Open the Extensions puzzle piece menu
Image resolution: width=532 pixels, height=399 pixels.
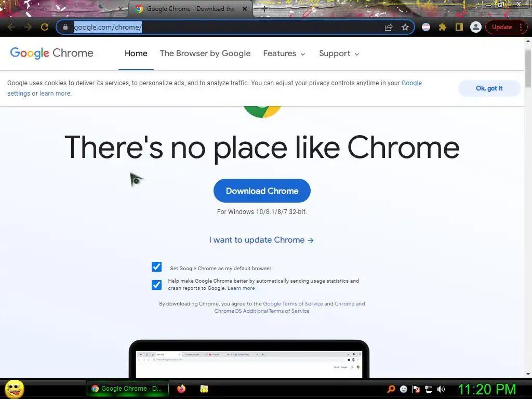[443, 27]
